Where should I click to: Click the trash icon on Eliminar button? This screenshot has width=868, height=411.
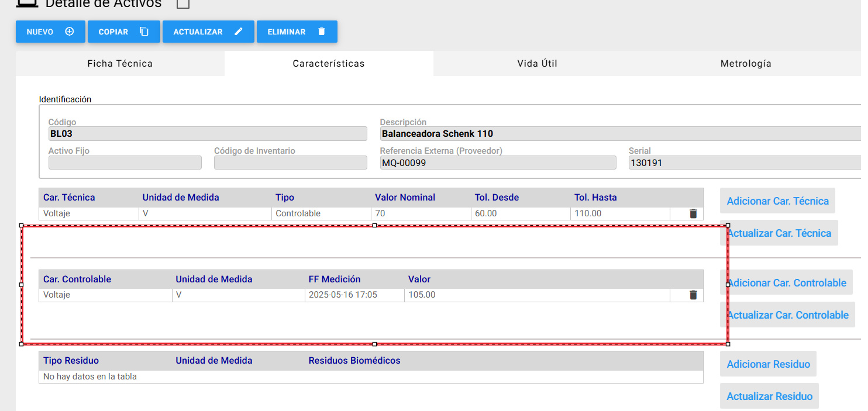pos(321,32)
